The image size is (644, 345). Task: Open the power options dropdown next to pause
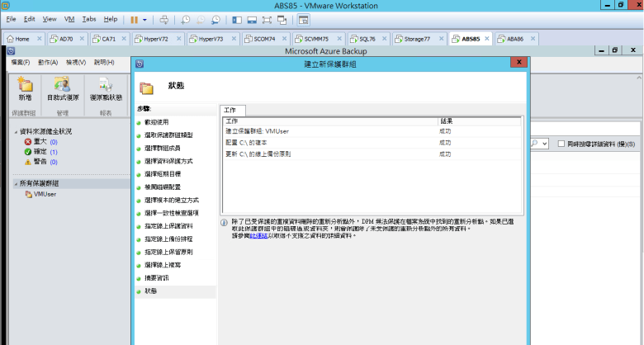(x=144, y=20)
